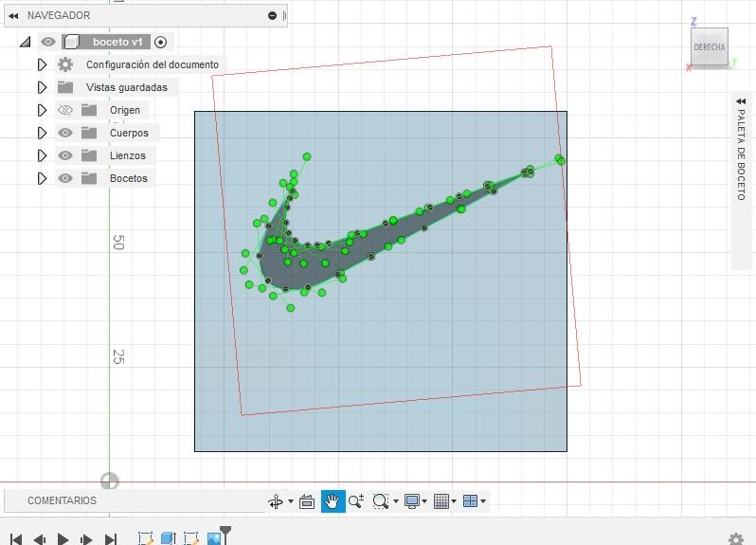Click the Look At camera icon
This screenshot has width=756, height=545.
(307, 501)
